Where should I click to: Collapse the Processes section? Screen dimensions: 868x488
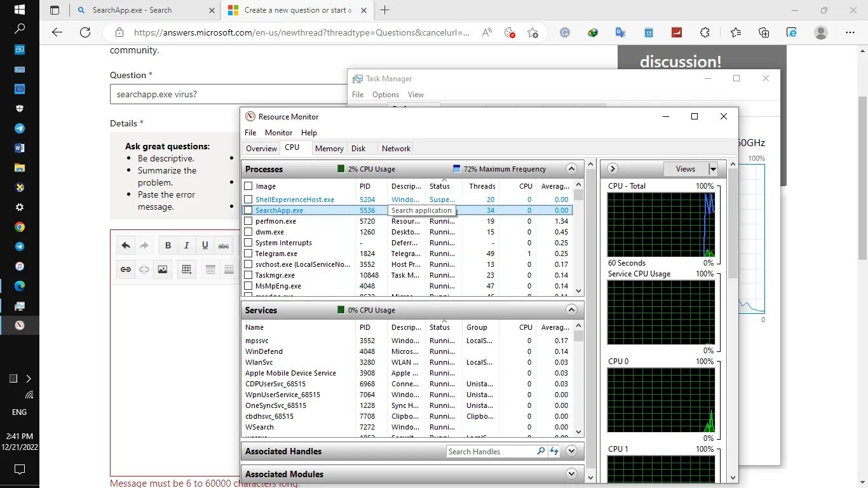tap(571, 168)
